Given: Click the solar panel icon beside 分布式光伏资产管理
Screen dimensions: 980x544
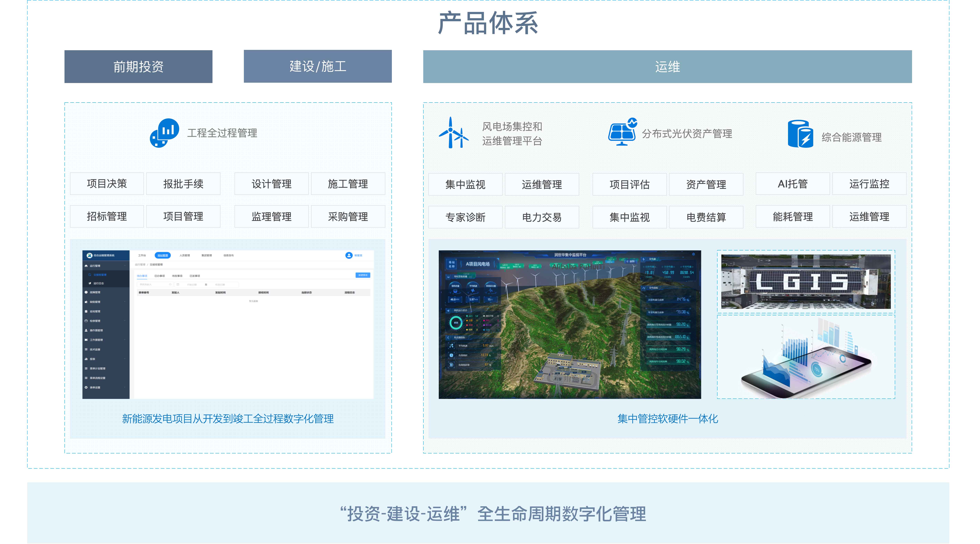Looking at the screenshot, I should coord(622,132).
